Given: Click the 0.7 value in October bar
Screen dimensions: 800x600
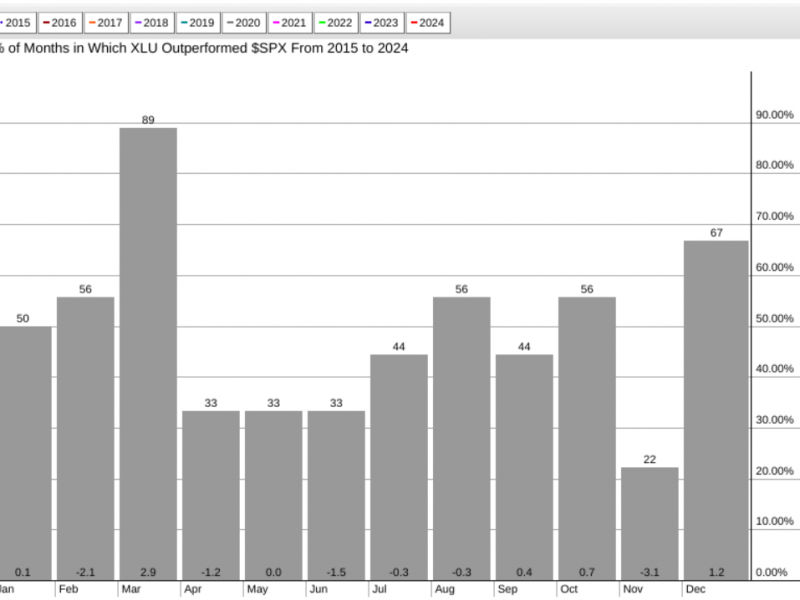Looking at the screenshot, I should tap(587, 572).
